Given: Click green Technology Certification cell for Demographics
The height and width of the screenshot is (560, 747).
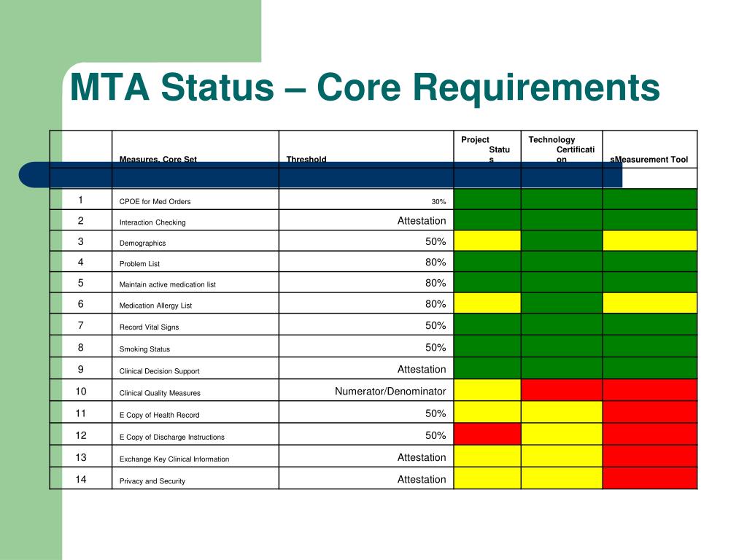Looking at the screenshot, I should [562, 241].
